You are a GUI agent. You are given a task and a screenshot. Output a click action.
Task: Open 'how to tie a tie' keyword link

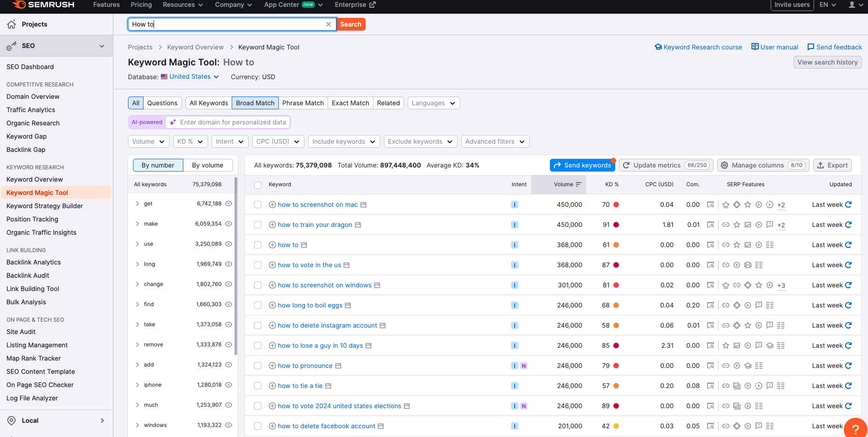pyautogui.click(x=300, y=386)
